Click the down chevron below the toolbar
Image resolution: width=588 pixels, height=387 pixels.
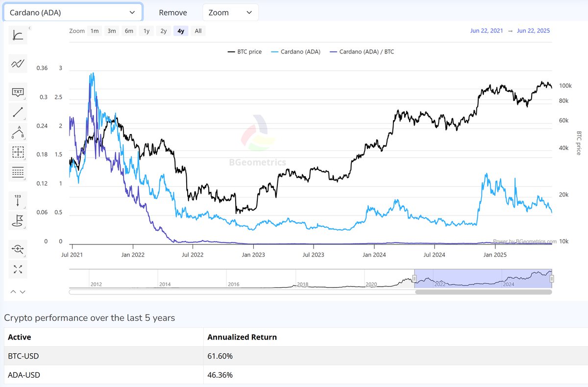pyautogui.click(x=22, y=292)
